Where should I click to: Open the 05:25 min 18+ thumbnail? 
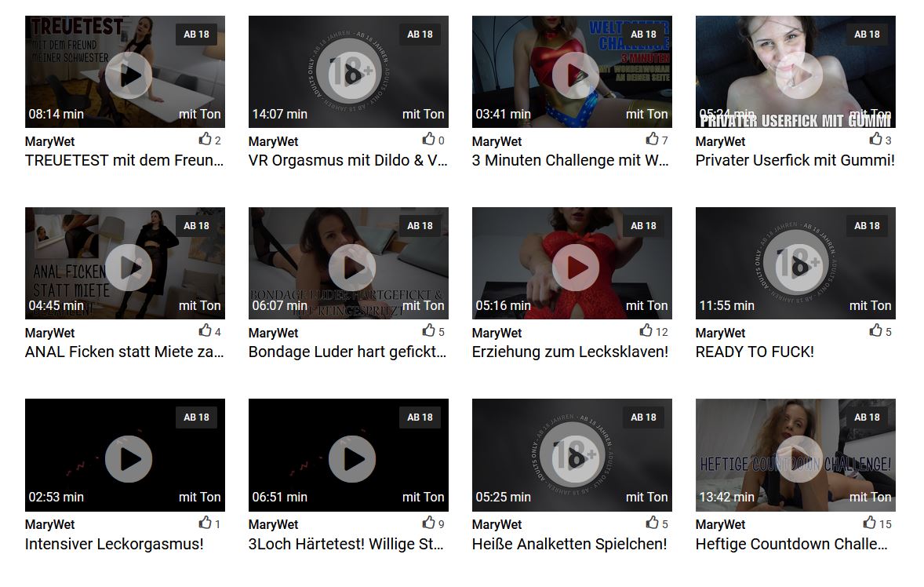[x=572, y=455]
